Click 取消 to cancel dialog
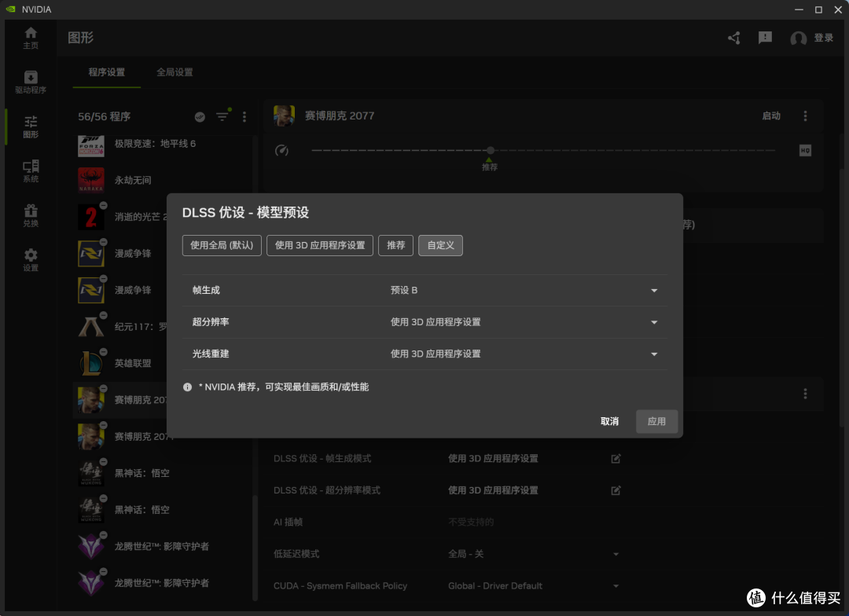 pos(609,422)
